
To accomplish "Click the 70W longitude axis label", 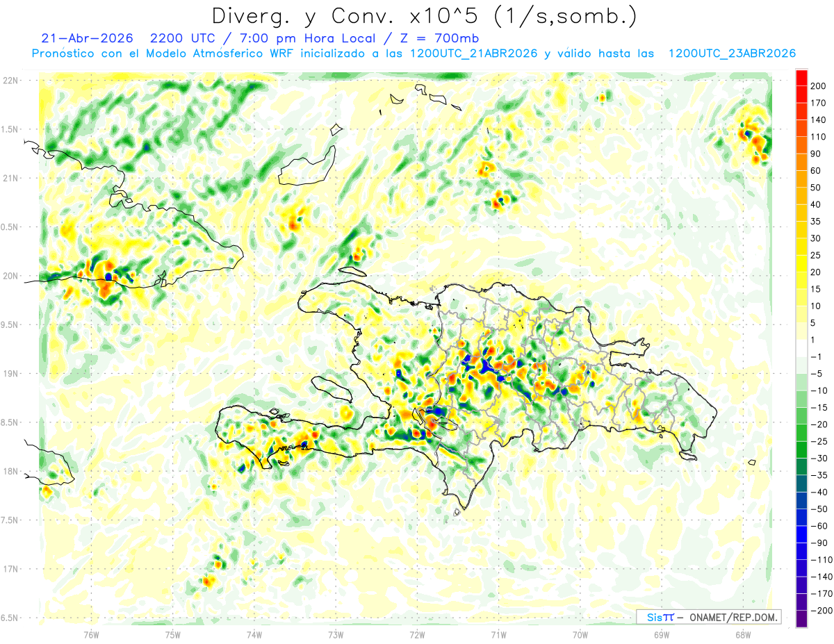I will 580,634.
